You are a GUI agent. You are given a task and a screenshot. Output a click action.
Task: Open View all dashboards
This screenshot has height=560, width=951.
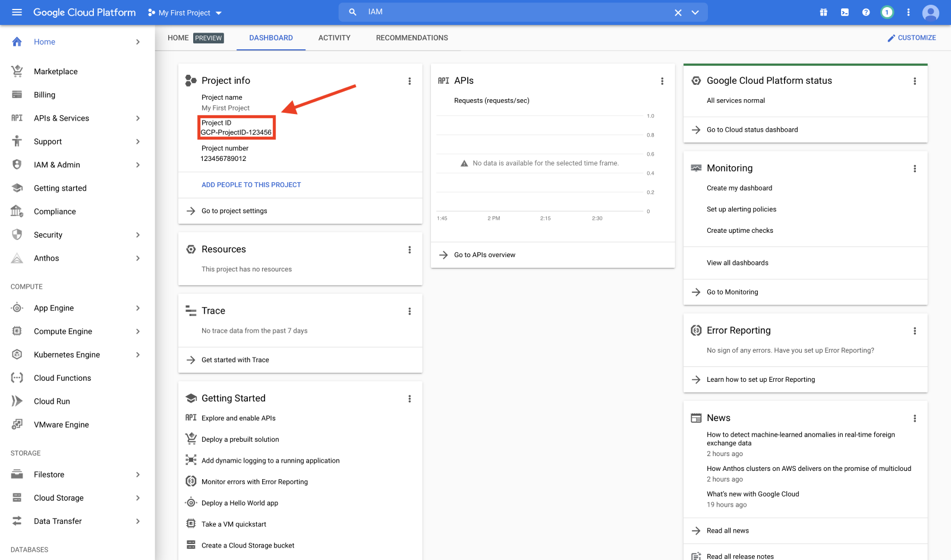point(738,263)
